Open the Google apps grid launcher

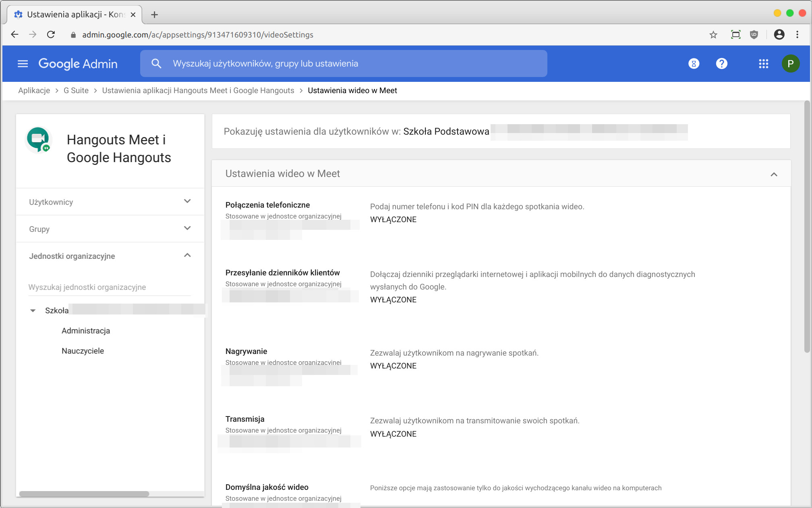(764, 64)
